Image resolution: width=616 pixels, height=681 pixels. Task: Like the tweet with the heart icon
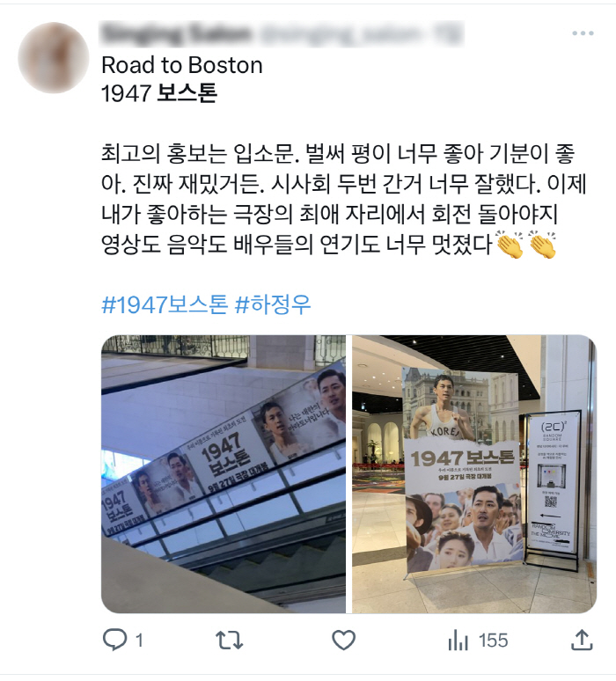point(343,641)
